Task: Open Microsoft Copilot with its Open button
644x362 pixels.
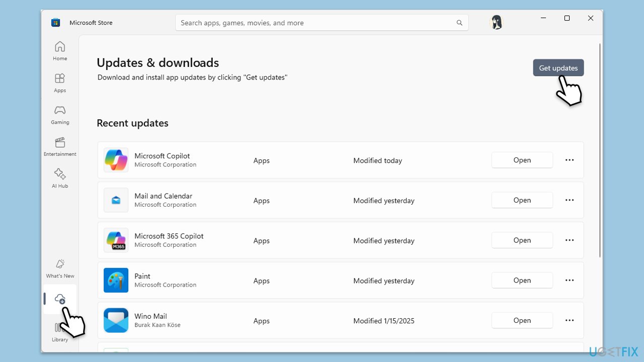Action: (x=522, y=160)
